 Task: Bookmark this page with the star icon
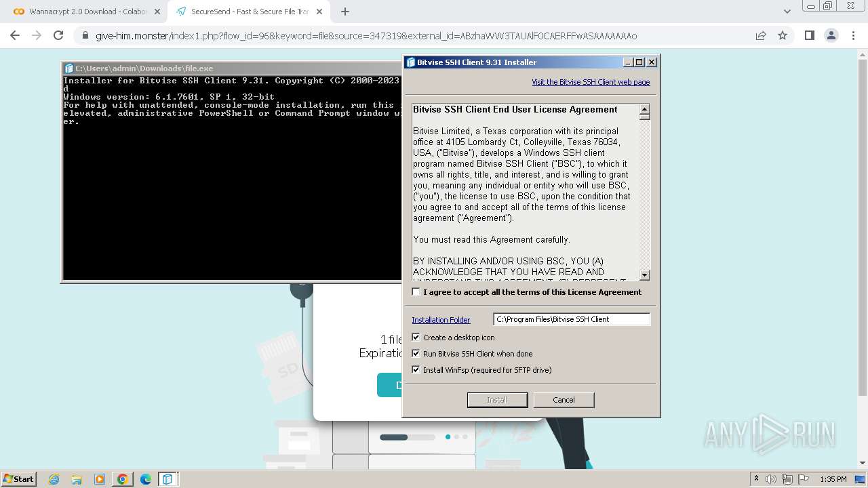tap(783, 35)
